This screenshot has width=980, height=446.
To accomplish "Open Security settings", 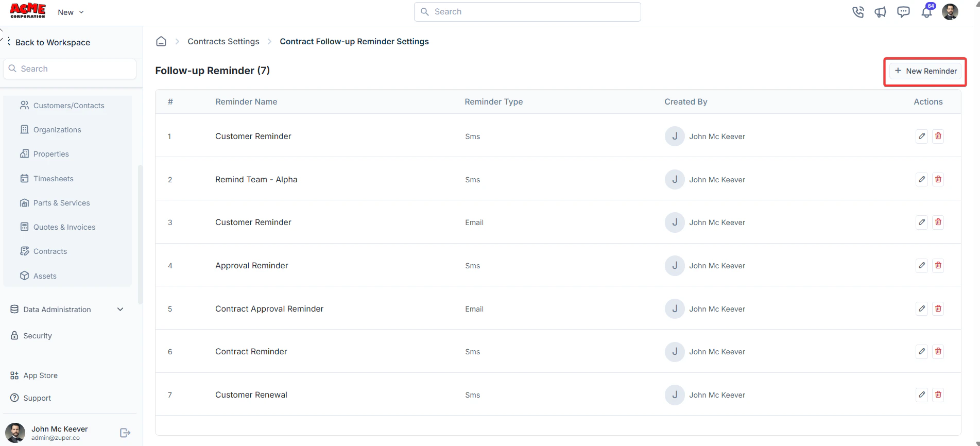I will (x=31, y=336).
